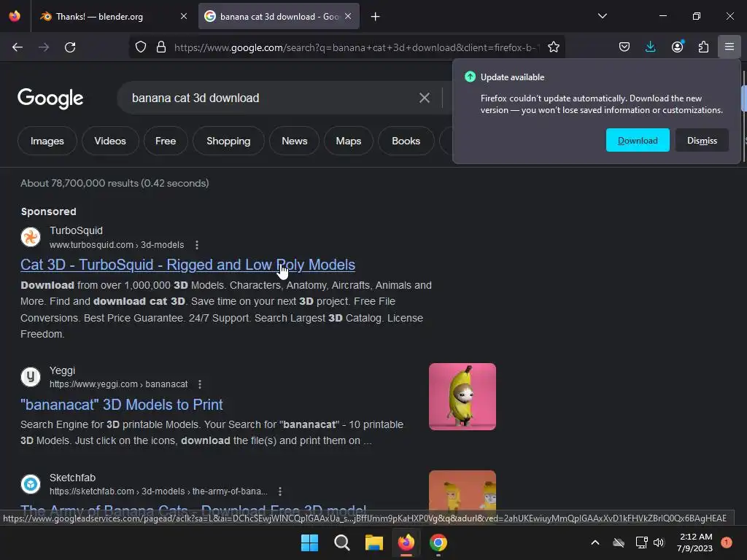The image size is (747, 560).
Task: Open the clock and date 2:12 AM
Action: pyautogui.click(x=695, y=542)
